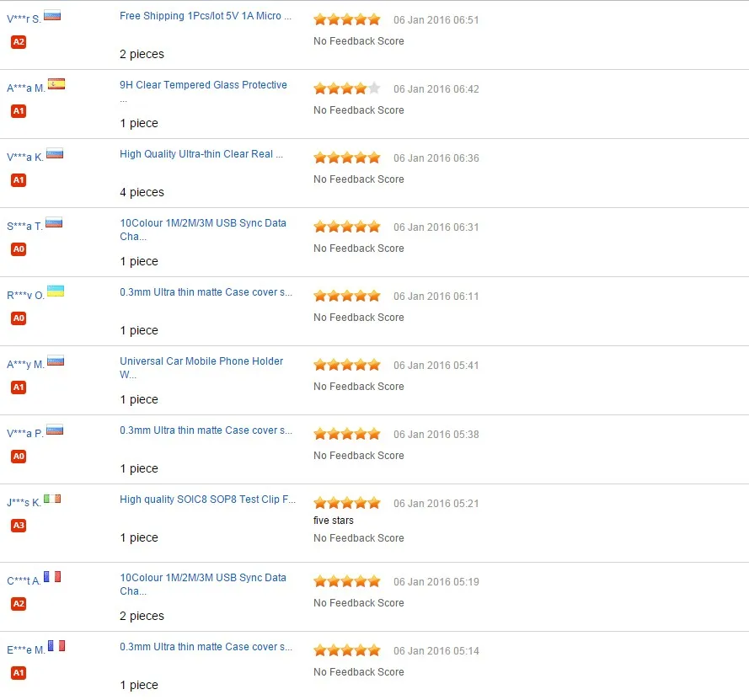This screenshot has height=700, width=749.
Task: Open buyer profile E***e M.
Action: [26, 649]
